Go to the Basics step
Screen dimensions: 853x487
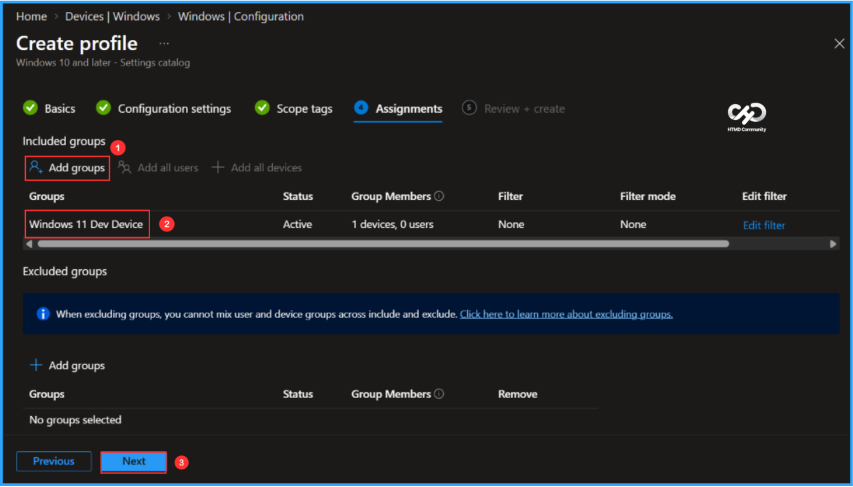click(49, 109)
